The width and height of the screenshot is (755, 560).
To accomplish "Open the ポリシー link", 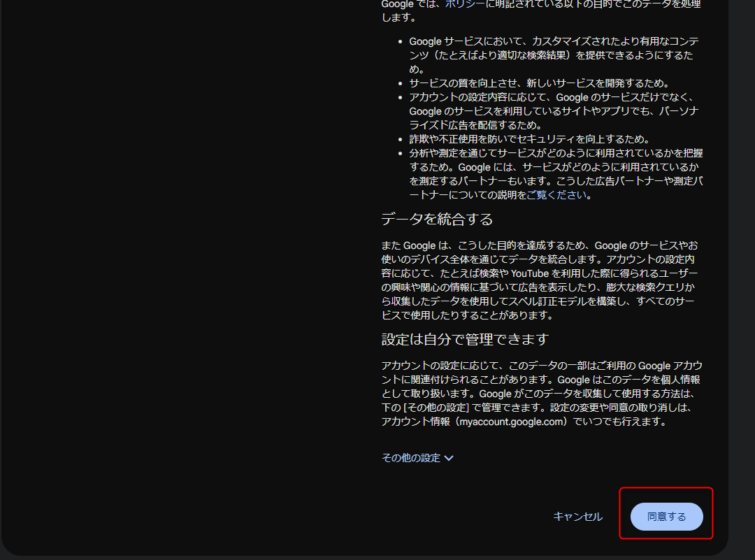I will click(x=464, y=3).
